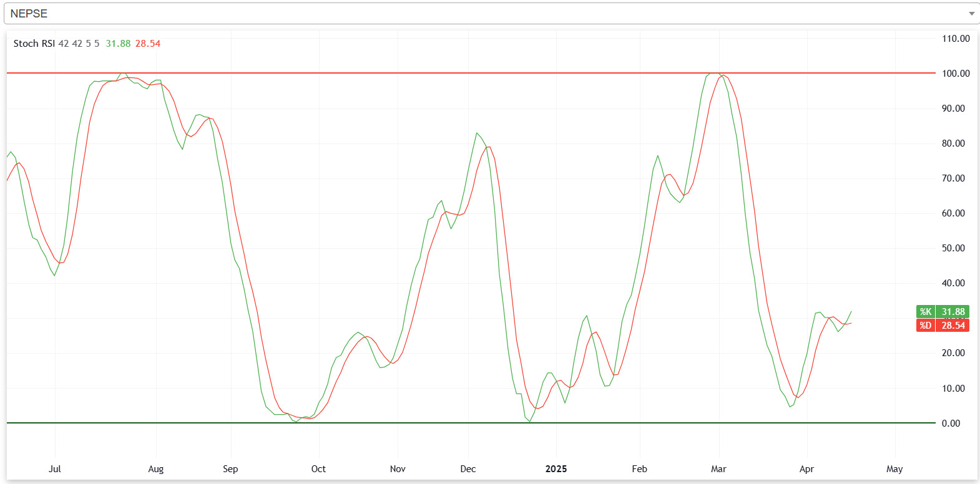The height and width of the screenshot is (484, 980).
Task: Click the 50.00 price scale label
Action: pyautogui.click(x=953, y=248)
